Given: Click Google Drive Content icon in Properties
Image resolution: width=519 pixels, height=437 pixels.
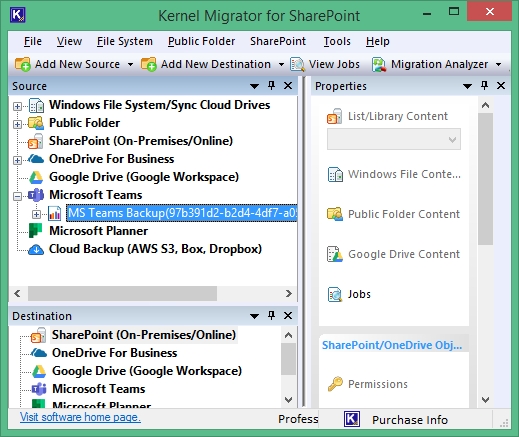Looking at the screenshot, I should (335, 254).
